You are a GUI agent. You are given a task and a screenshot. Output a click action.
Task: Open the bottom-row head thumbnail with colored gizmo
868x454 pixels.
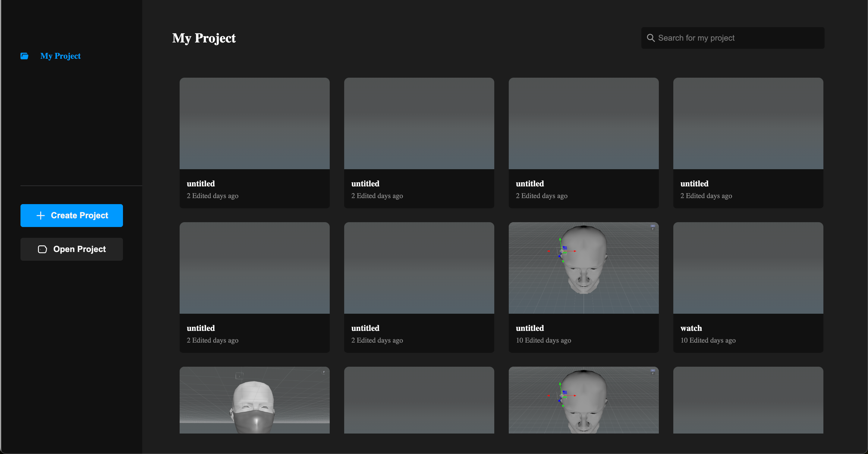click(583, 400)
